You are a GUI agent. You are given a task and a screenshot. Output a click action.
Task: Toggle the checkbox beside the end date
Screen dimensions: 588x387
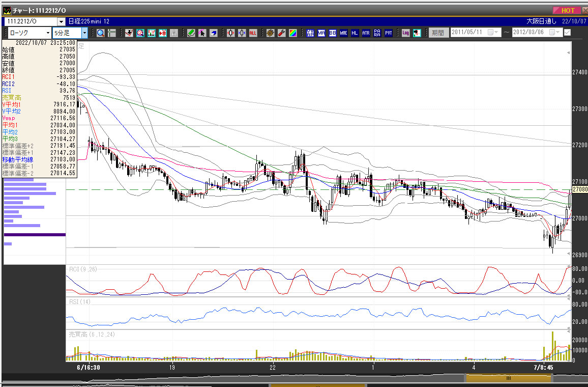tap(567, 33)
